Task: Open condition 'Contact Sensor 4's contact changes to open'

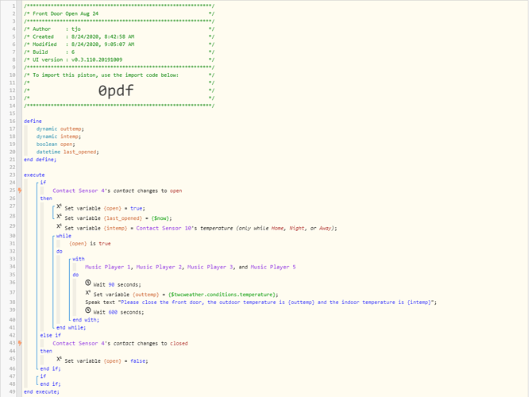Action: [x=117, y=191]
